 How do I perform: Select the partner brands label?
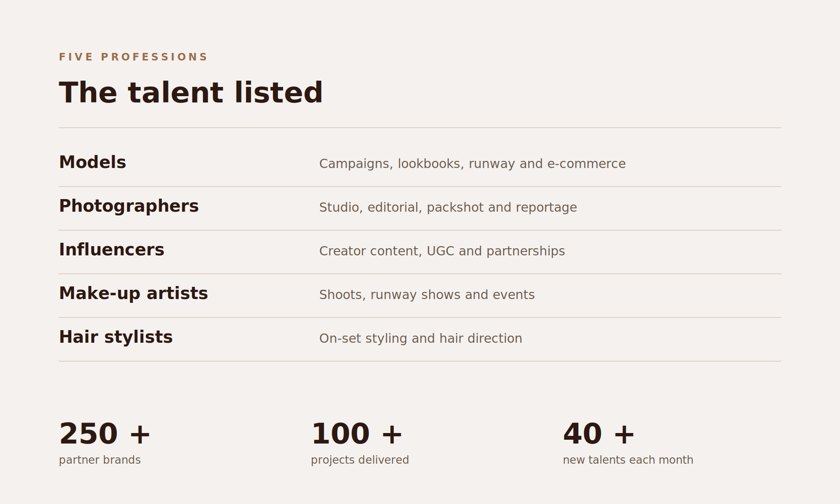click(x=100, y=460)
